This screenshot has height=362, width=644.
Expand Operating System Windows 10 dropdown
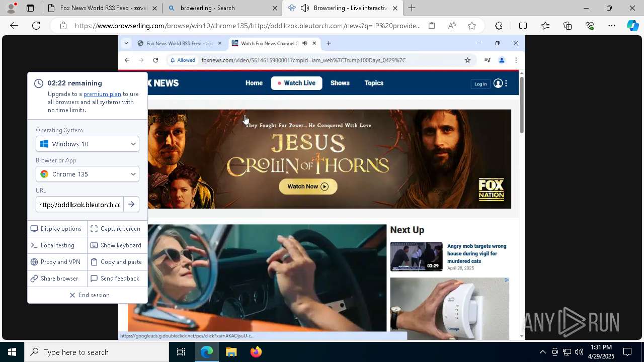[88, 144]
